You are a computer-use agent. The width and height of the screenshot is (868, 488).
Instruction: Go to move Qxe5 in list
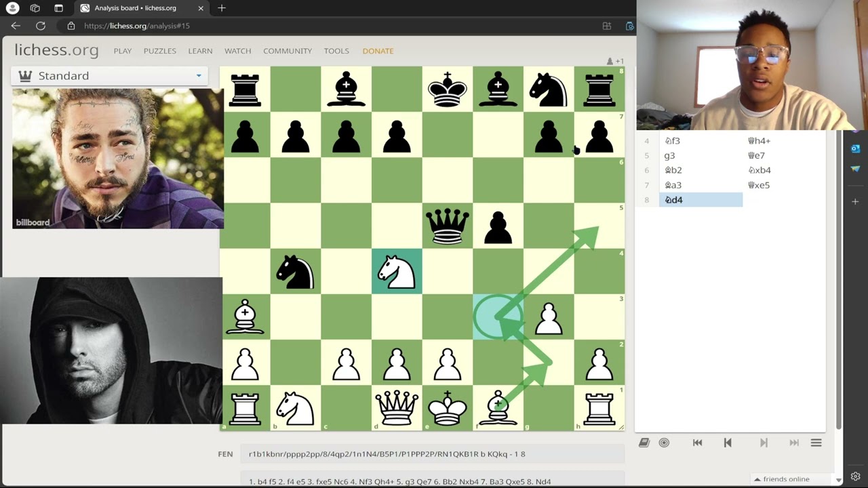pyautogui.click(x=784, y=185)
